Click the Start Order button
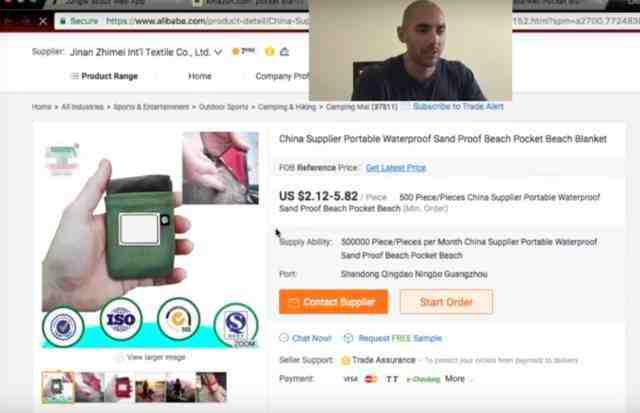 pyautogui.click(x=447, y=302)
